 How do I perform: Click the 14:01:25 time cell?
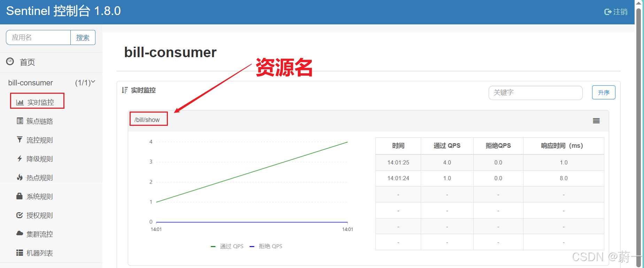pos(398,162)
